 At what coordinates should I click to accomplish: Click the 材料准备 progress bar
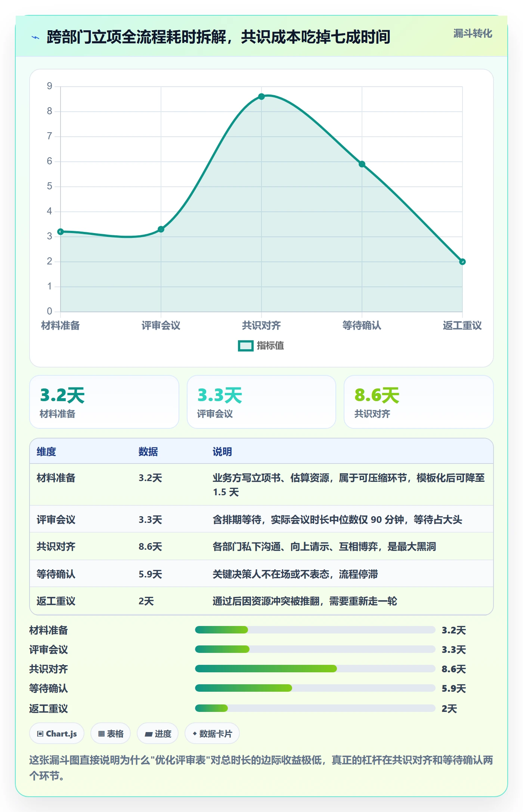tap(315, 630)
